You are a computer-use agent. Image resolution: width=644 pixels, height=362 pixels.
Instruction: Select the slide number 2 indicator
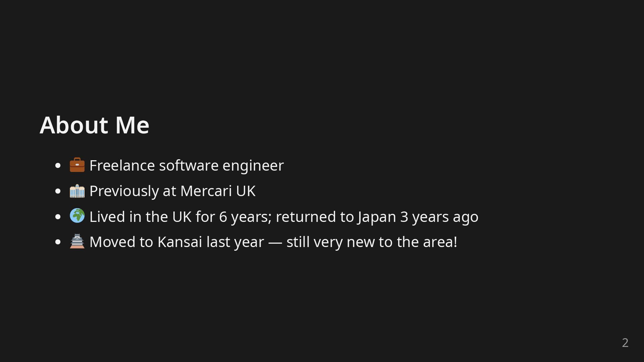(625, 343)
